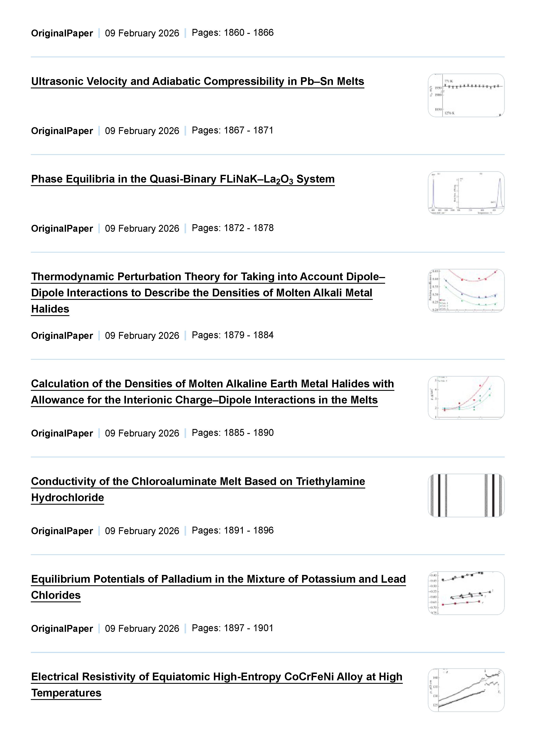Click the FLiNaK–La2O3 phase equilibria thumbnail
The width and height of the screenshot is (533, 756).
click(466, 193)
